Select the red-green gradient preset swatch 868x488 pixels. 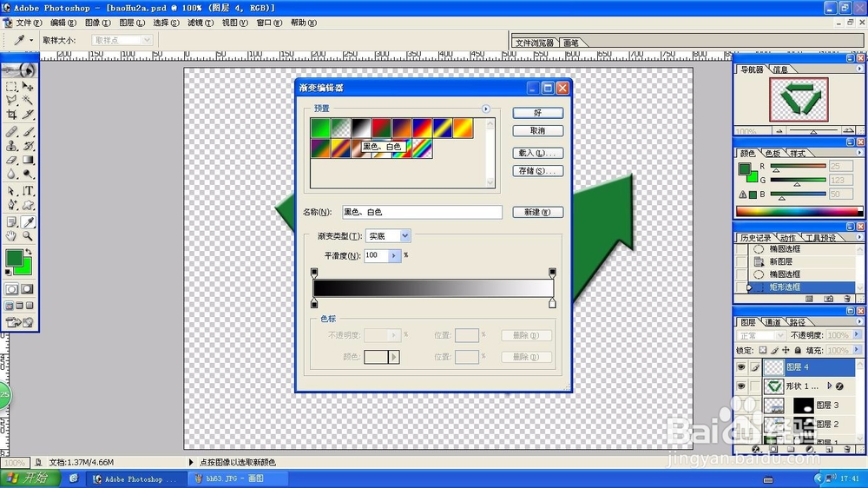pos(381,128)
